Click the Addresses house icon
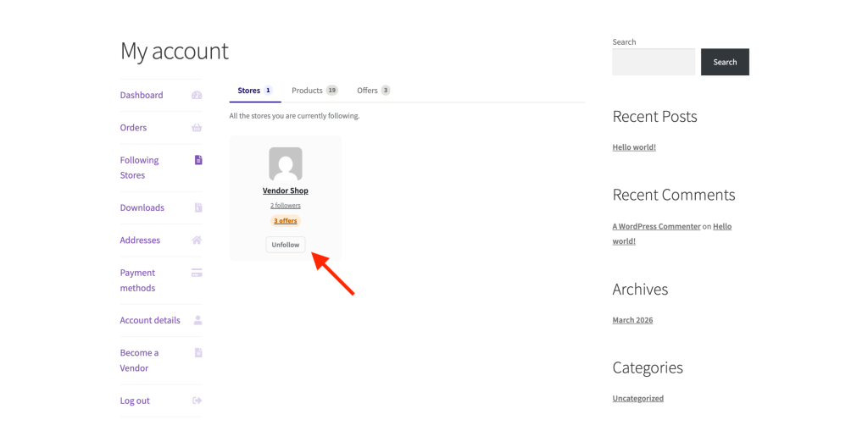This screenshot has width=868, height=431. click(197, 240)
